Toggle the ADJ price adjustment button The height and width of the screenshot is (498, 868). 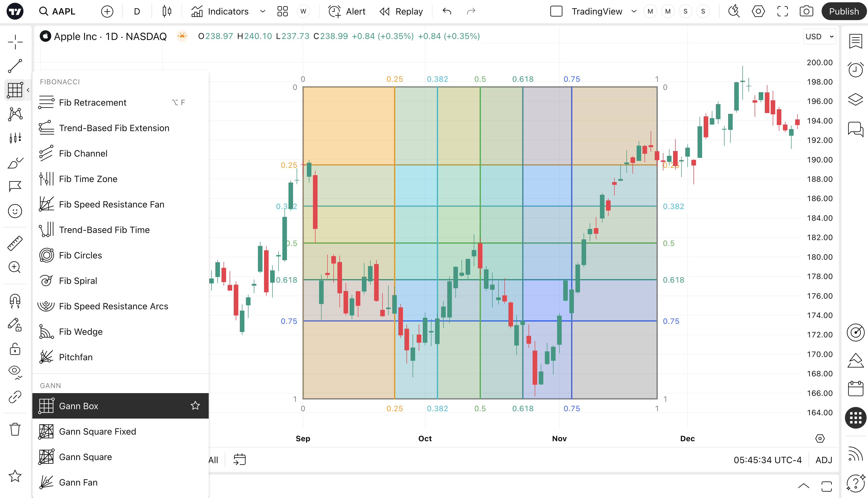tap(823, 460)
